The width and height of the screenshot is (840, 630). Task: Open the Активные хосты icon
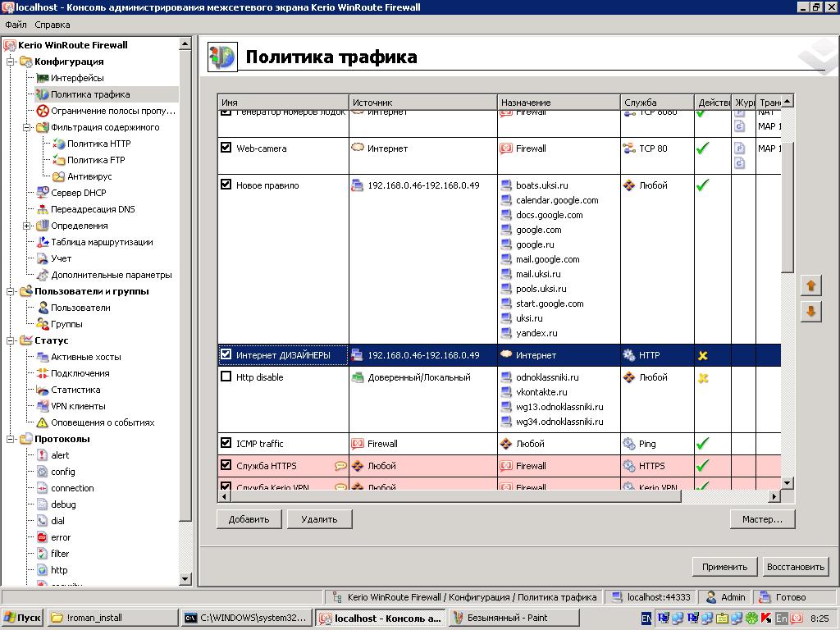[43, 357]
